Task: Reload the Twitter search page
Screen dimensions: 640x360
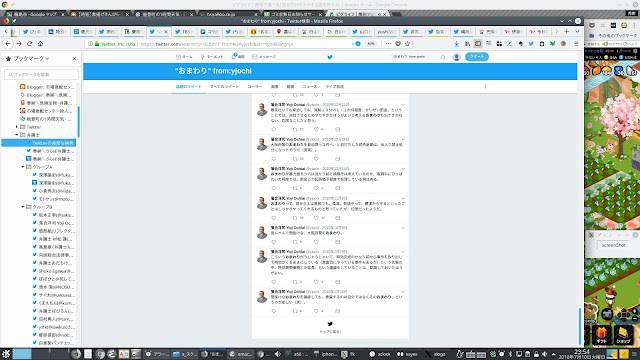Action: (x=29, y=44)
